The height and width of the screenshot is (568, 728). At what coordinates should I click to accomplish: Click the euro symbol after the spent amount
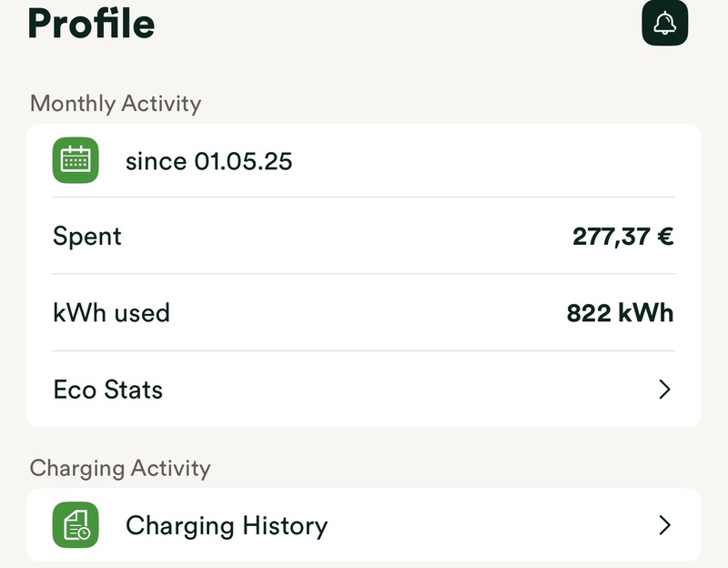tap(665, 237)
